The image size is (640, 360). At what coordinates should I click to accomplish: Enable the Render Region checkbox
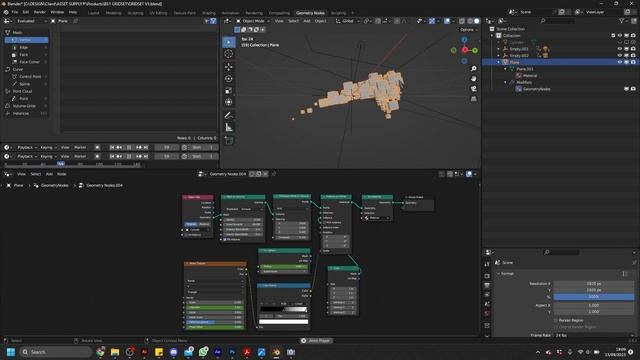click(x=556, y=320)
